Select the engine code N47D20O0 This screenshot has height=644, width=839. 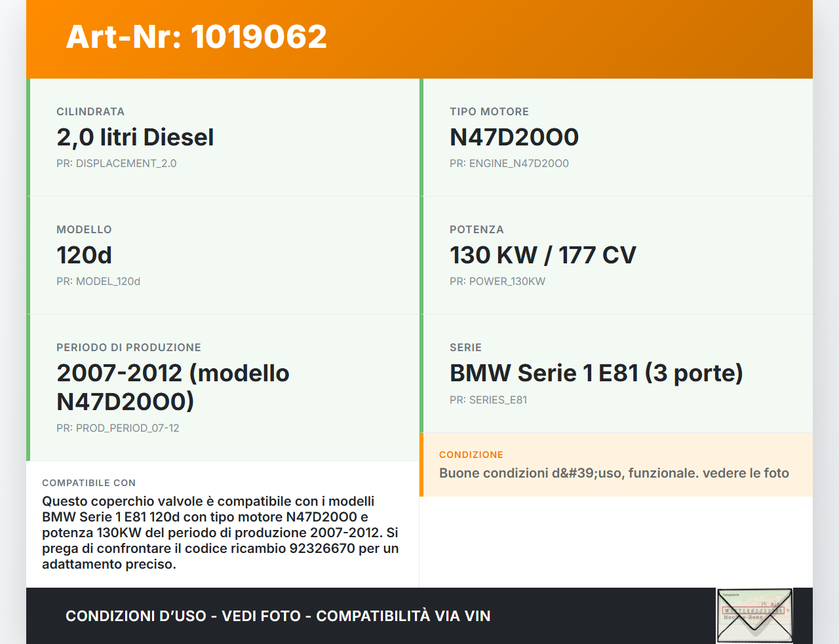point(513,138)
